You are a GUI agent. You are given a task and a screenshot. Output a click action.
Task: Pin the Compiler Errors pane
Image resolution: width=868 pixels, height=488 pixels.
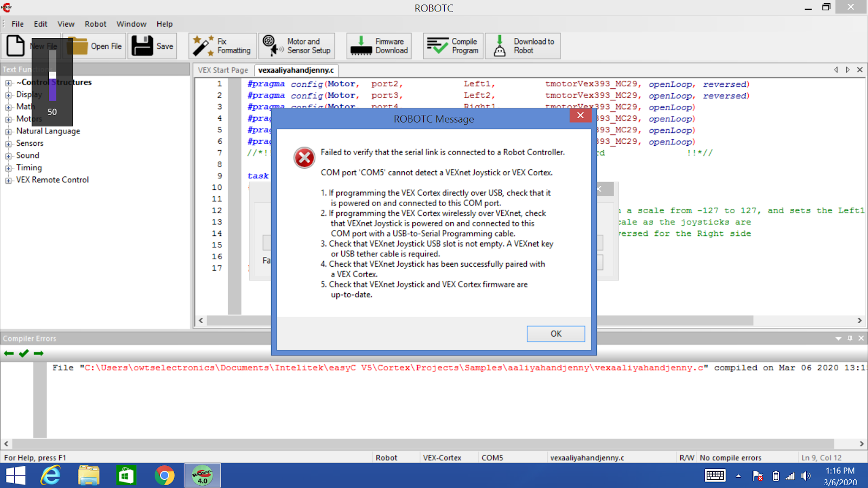tap(850, 338)
